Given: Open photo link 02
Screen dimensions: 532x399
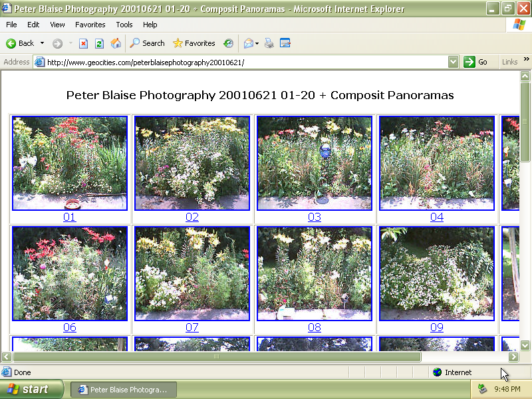Looking at the screenshot, I should coord(192,217).
